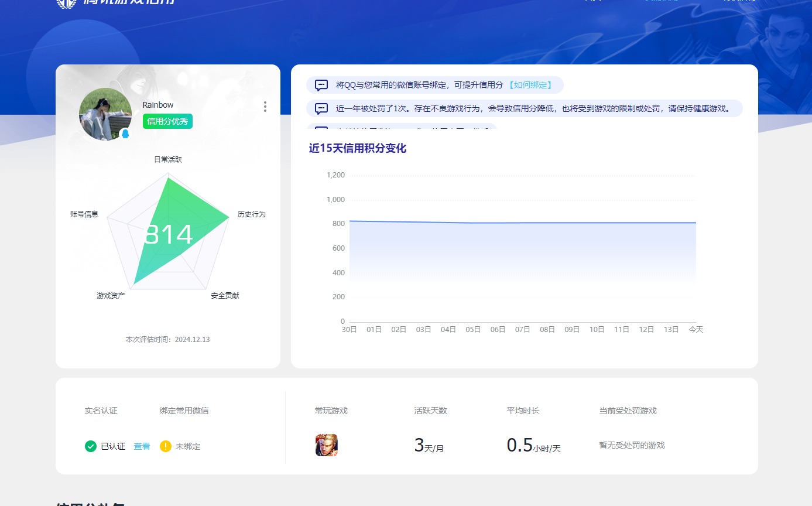Click the 活跃天数 label
The height and width of the screenshot is (506, 812).
(x=430, y=411)
